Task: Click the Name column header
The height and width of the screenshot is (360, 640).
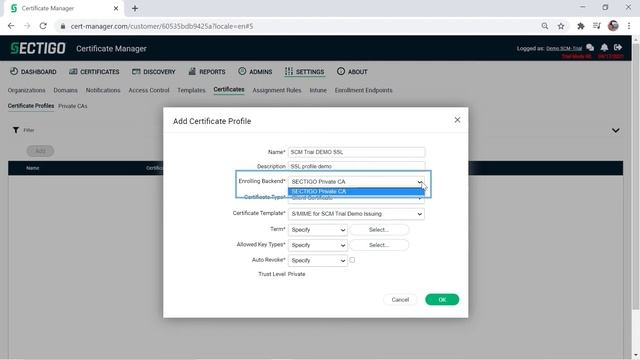Action: coord(33,168)
